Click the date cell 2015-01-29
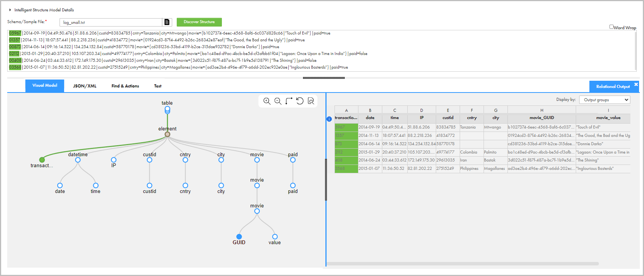The image size is (644, 276). click(370, 152)
